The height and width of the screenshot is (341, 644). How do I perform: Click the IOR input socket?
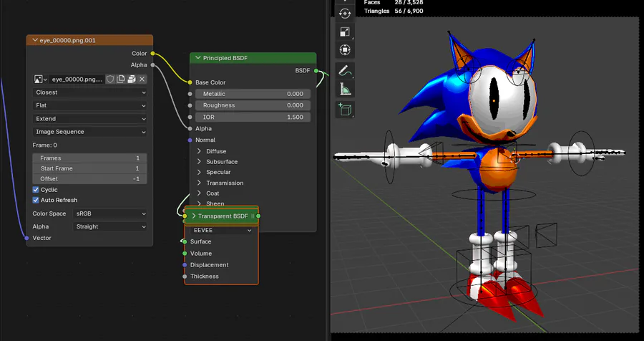(190, 117)
